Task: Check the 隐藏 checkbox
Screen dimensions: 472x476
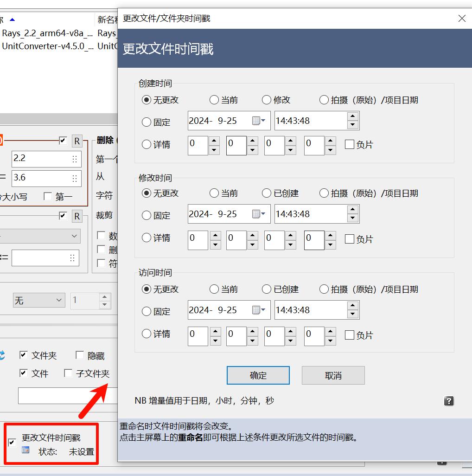Action: pos(79,355)
